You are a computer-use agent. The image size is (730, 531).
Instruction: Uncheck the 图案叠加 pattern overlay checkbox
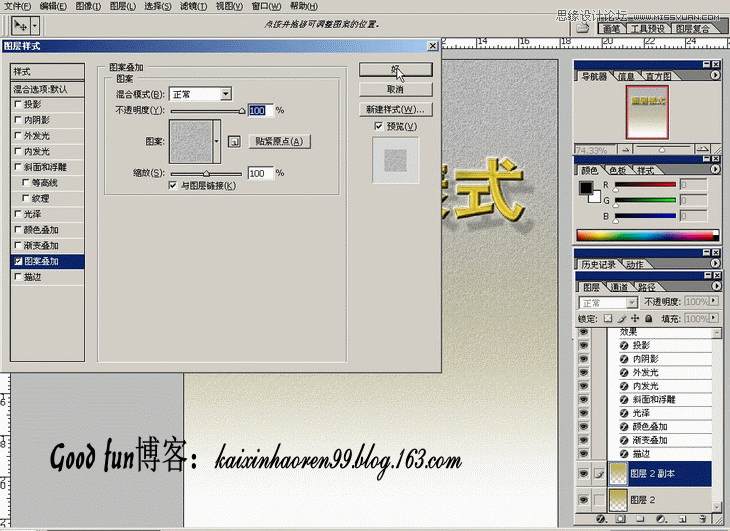pyautogui.click(x=18, y=261)
